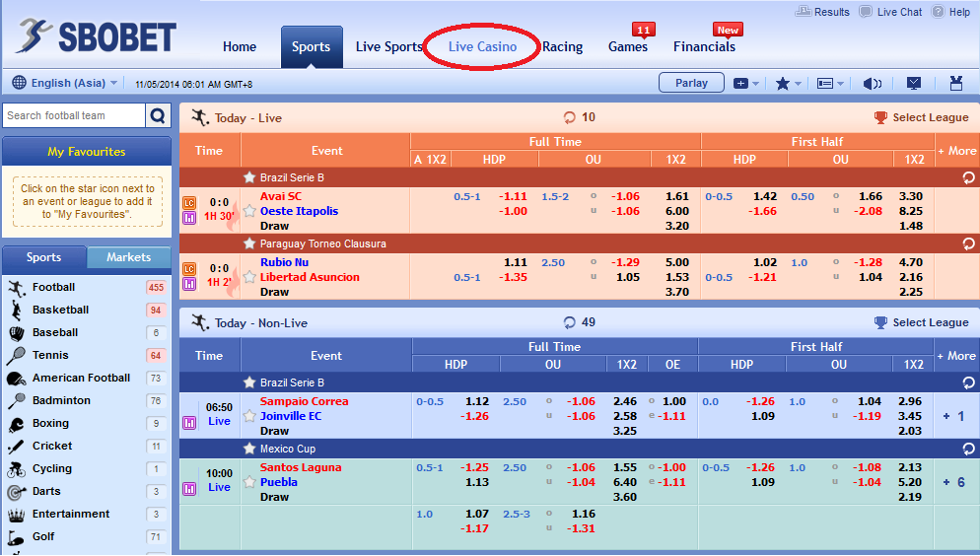Click the LC icon for Rubio Nu match

189,269
